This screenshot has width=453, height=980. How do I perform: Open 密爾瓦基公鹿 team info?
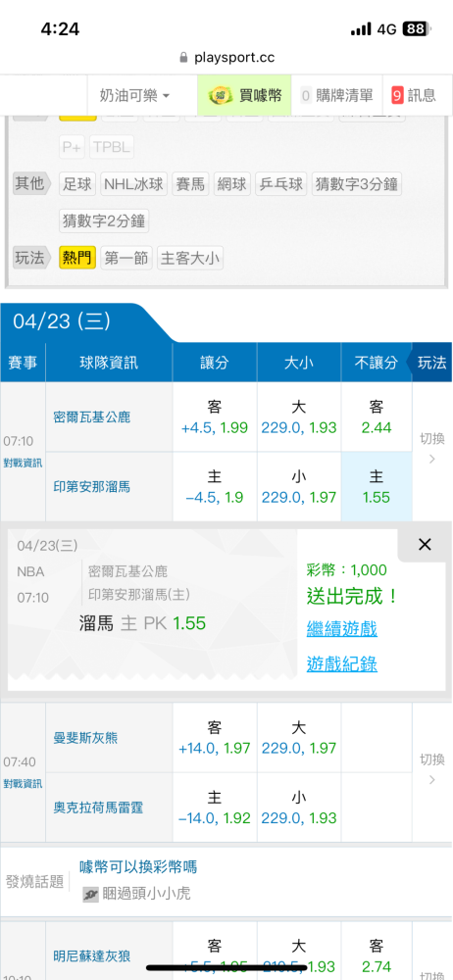(92, 416)
